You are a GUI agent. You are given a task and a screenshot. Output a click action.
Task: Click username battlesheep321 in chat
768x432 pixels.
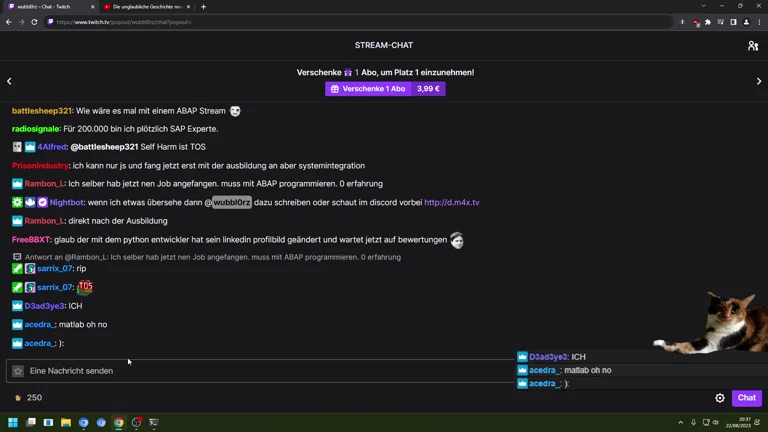[42, 111]
